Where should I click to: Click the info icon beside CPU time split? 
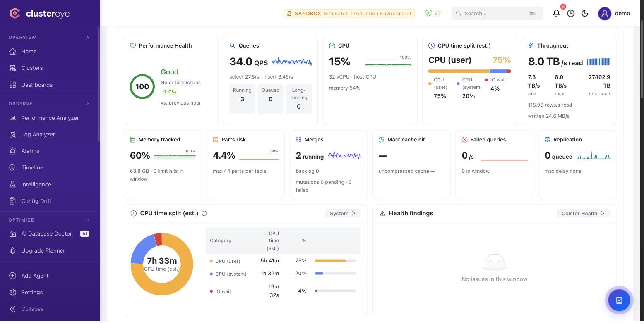(204, 213)
